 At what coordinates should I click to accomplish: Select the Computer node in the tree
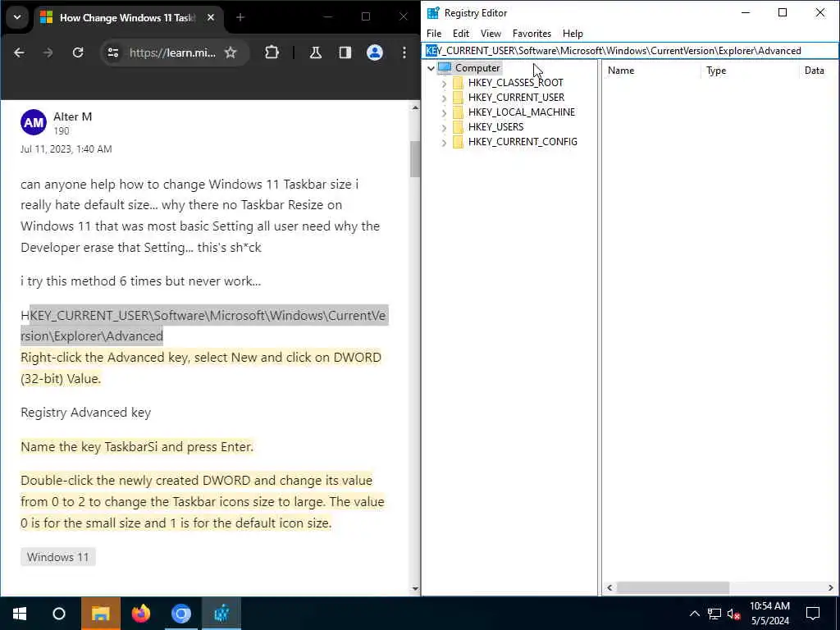[x=477, y=68]
